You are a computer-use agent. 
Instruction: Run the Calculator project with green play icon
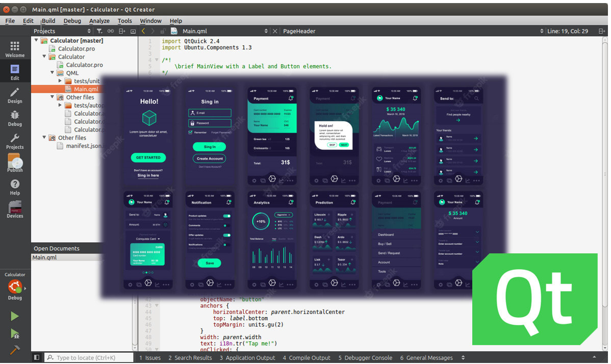(x=14, y=316)
